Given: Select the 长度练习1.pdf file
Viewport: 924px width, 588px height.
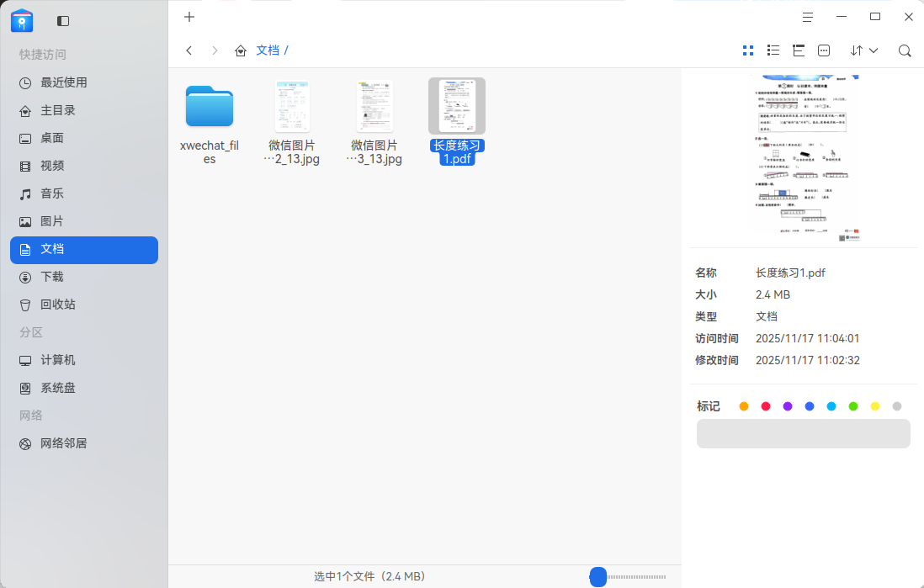Looking at the screenshot, I should pos(457,122).
